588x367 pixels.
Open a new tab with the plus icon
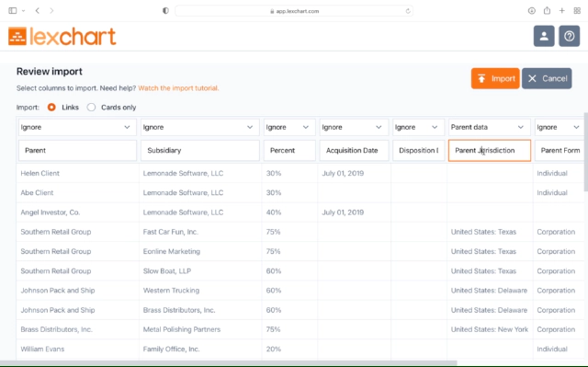point(561,10)
